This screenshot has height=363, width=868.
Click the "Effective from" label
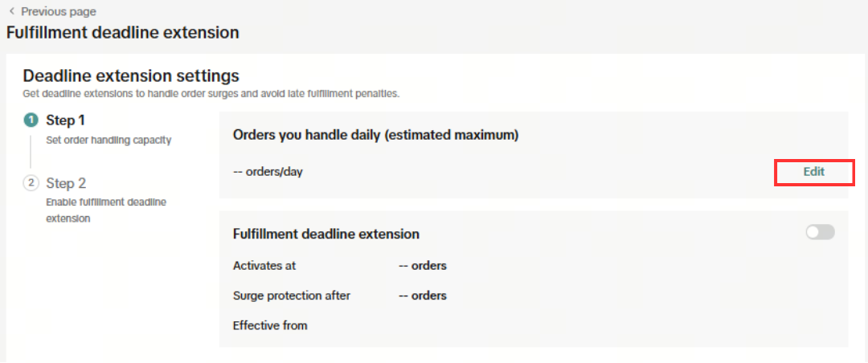click(x=270, y=325)
